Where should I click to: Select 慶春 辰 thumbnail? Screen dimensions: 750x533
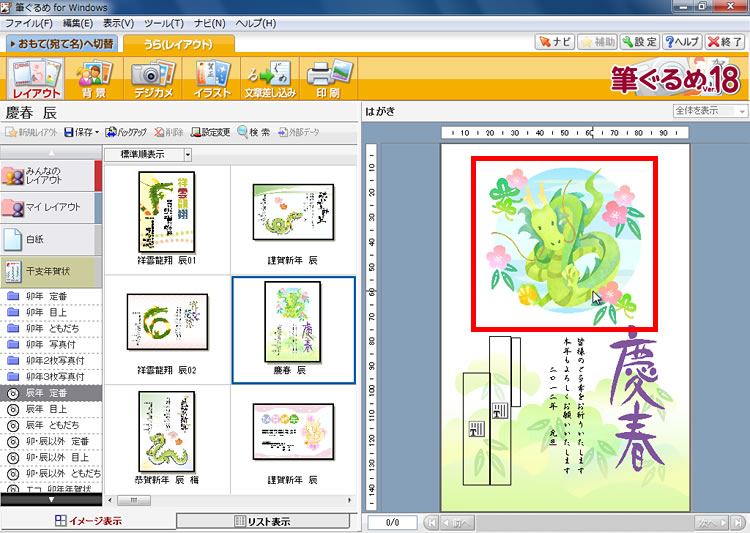point(293,322)
